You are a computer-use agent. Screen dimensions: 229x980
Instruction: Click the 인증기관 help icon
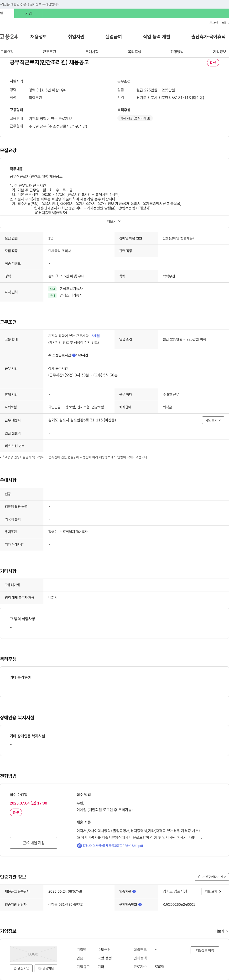coord(134,891)
